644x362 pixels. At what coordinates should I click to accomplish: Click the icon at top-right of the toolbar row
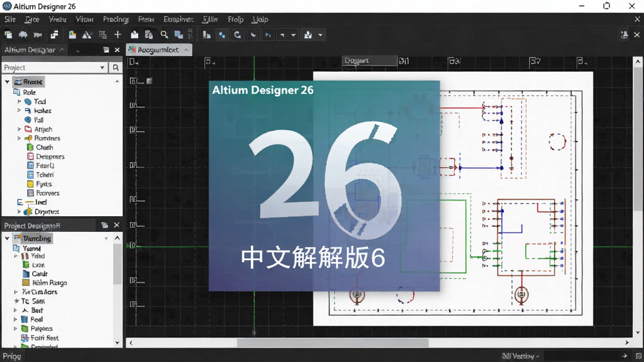coord(625,35)
